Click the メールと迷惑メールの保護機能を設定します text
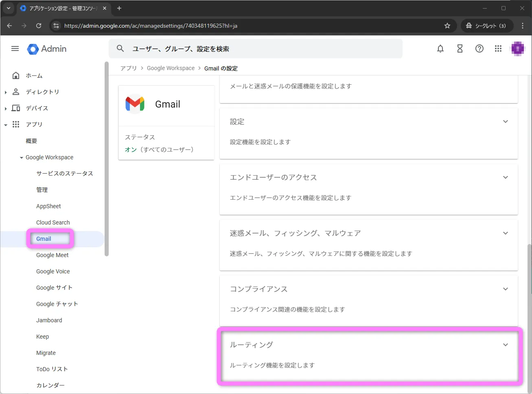This screenshot has width=532, height=394. point(291,86)
